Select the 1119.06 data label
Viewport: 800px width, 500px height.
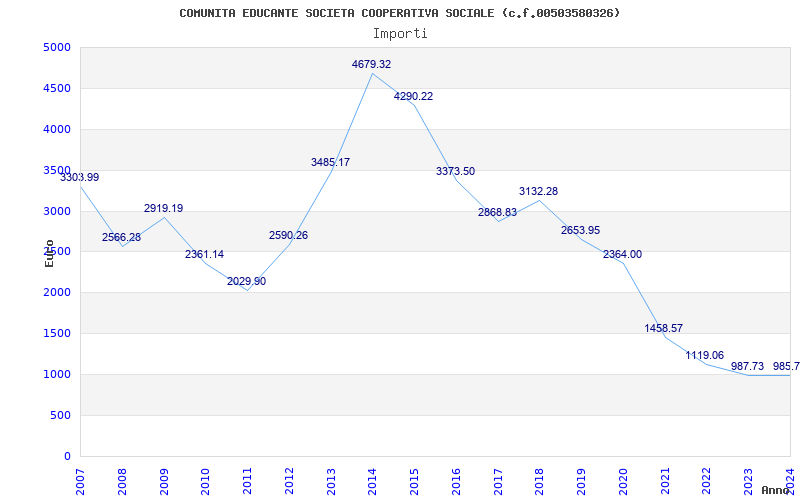(705, 355)
